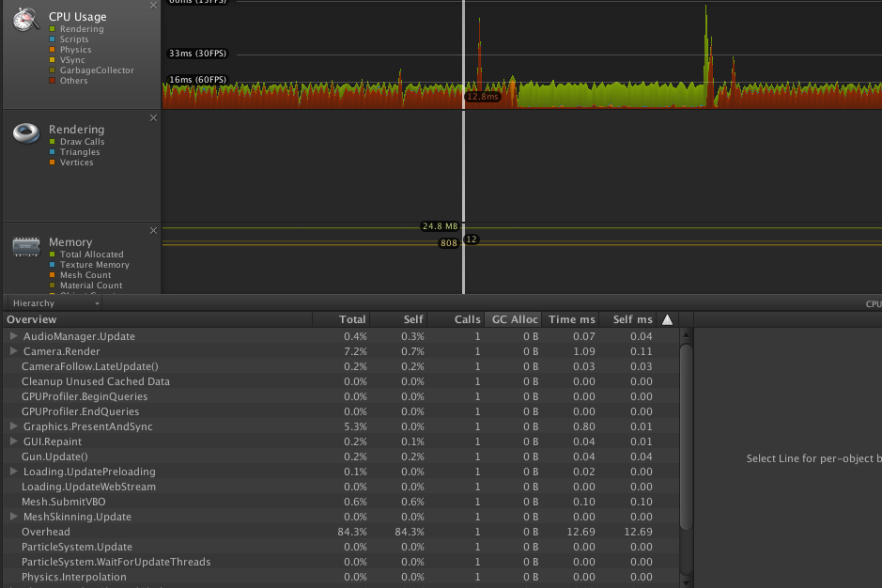Toggle the Vertices series color box

[53, 162]
